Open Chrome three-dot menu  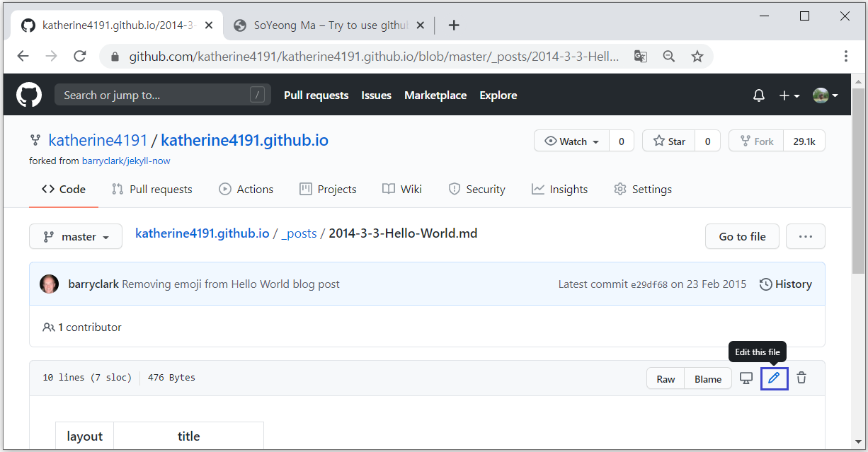coord(846,56)
